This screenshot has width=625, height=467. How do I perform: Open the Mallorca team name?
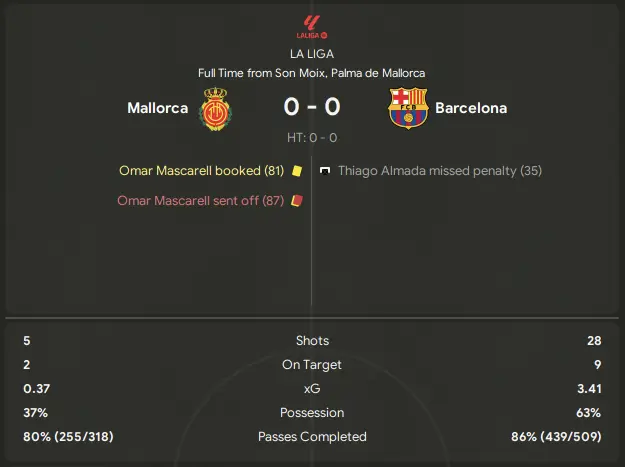pyautogui.click(x=157, y=108)
